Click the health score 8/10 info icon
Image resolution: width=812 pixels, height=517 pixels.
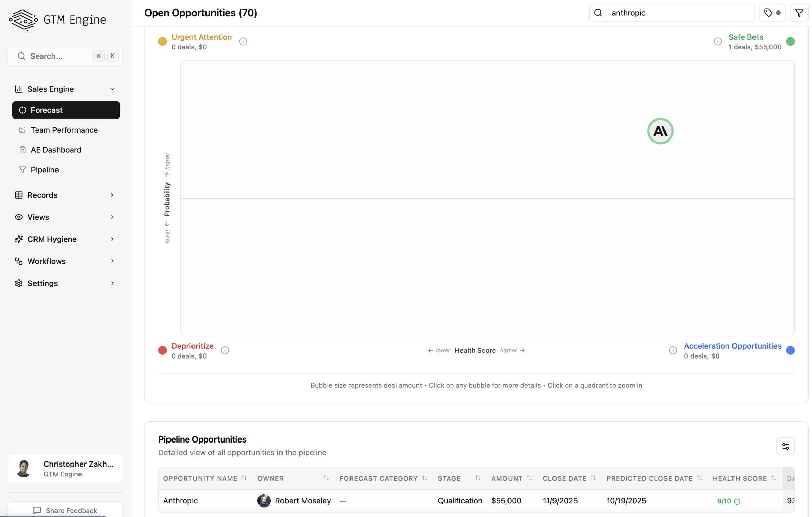tap(737, 501)
